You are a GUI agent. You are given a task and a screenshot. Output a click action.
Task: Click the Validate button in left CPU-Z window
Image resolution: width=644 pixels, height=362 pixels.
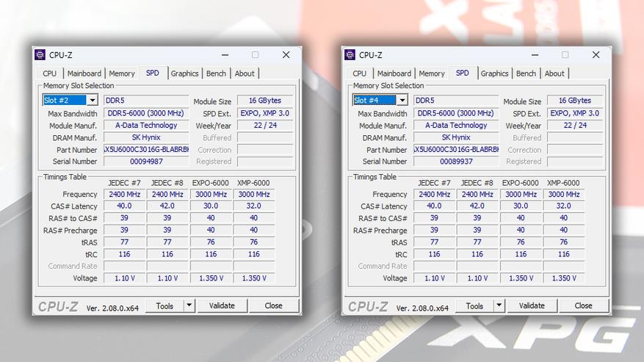coord(222,305)
